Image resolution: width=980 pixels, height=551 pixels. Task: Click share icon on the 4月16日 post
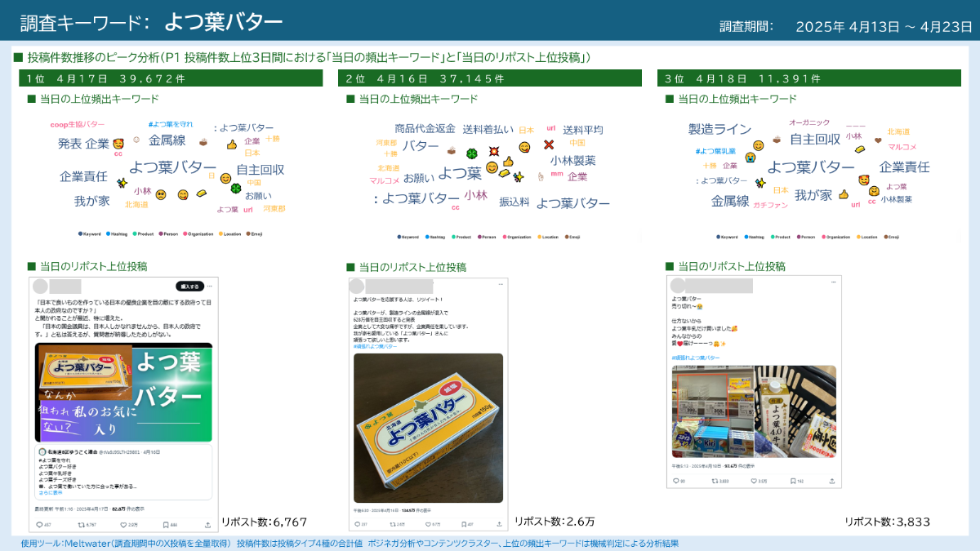pyautogui.click(x=500, y=523)
